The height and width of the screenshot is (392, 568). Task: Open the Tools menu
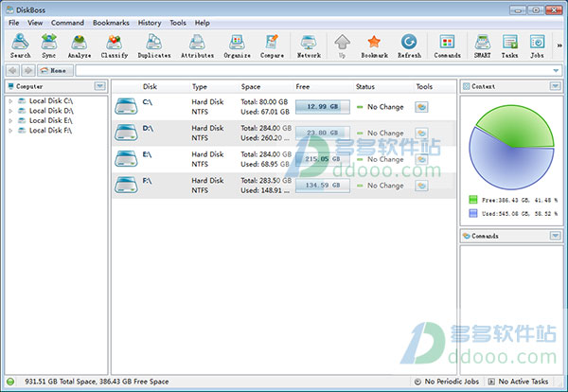pos(178,23)
